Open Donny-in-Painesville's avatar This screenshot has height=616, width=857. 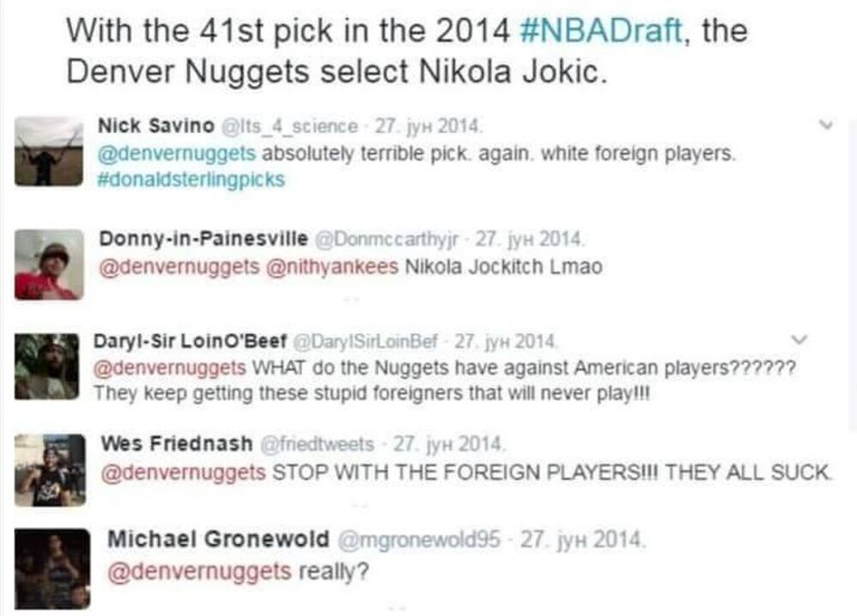pos(49,265)
